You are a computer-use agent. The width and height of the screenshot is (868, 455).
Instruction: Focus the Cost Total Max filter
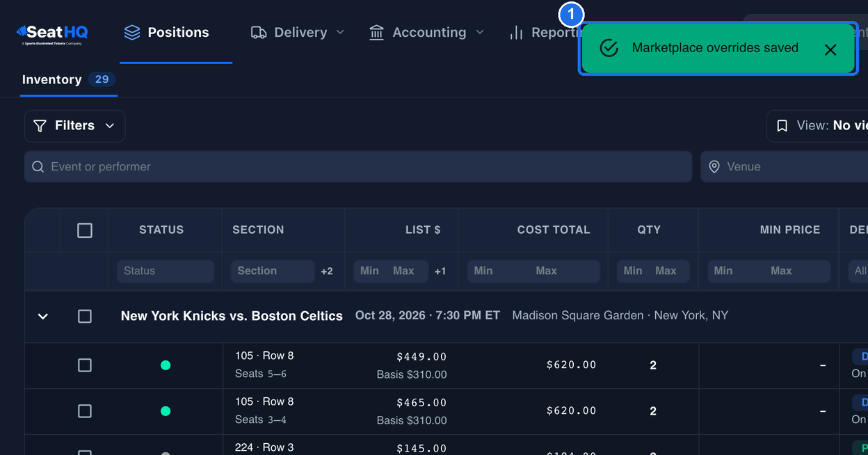(565, 271)
